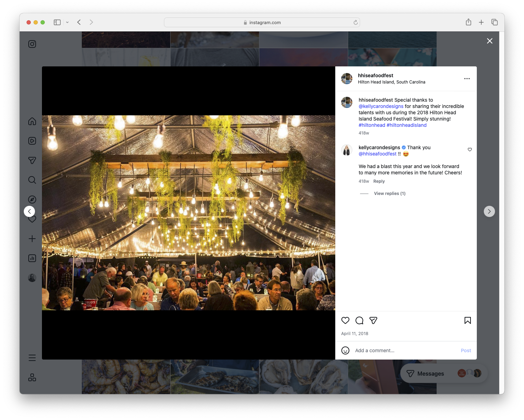Visit the @kellycarondesigns profile link

381,106
